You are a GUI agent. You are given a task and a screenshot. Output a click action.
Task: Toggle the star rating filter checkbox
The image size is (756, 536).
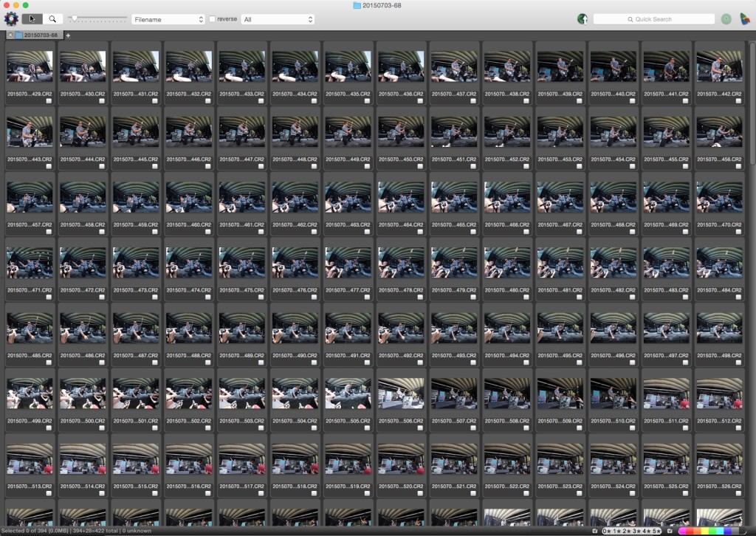coord(596,531)
